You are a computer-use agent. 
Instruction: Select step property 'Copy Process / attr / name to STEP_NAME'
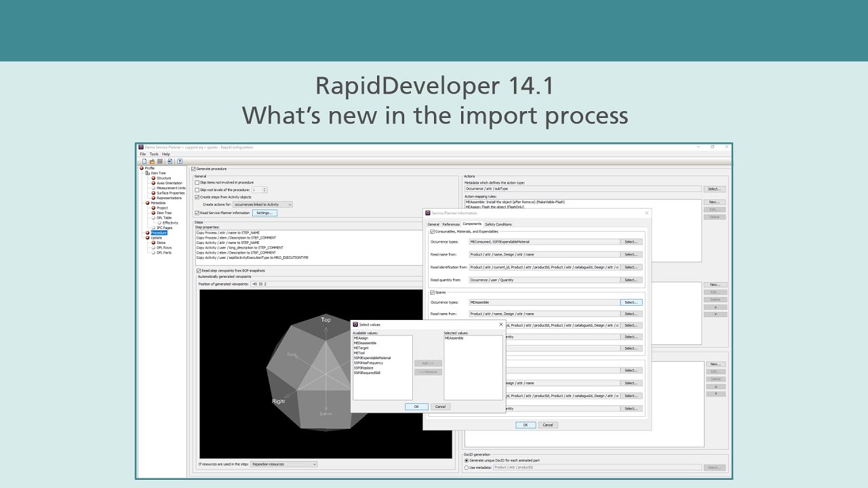229,232
